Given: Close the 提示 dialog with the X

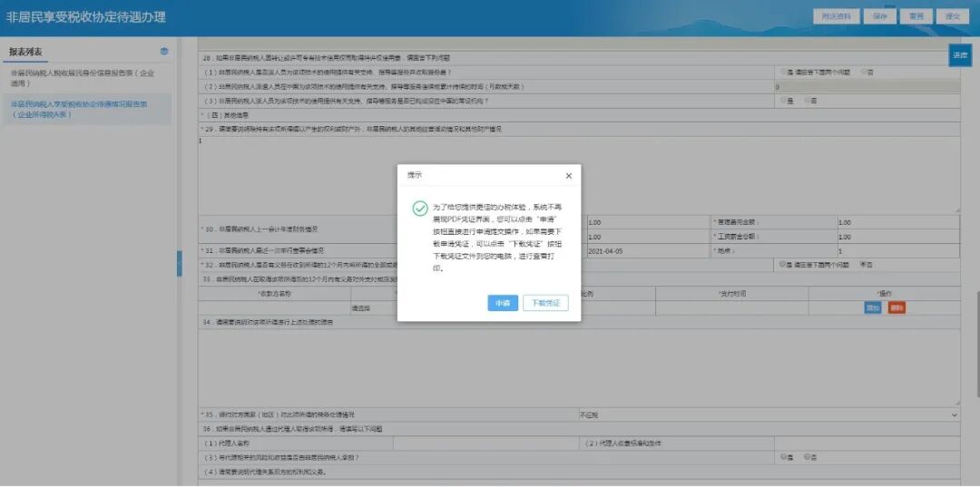Looking at the screenshot, I should pos(569,176).
